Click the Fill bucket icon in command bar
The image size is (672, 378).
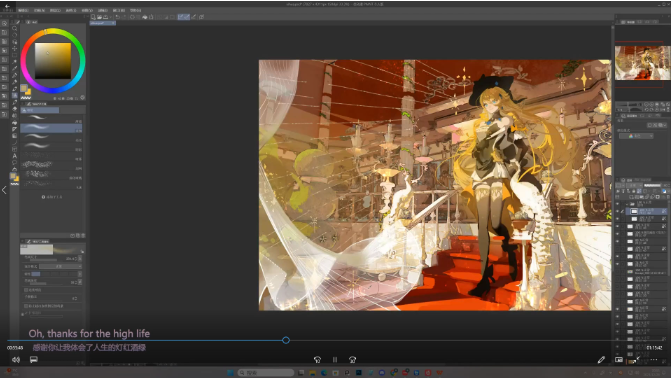(x=145, y=17)
